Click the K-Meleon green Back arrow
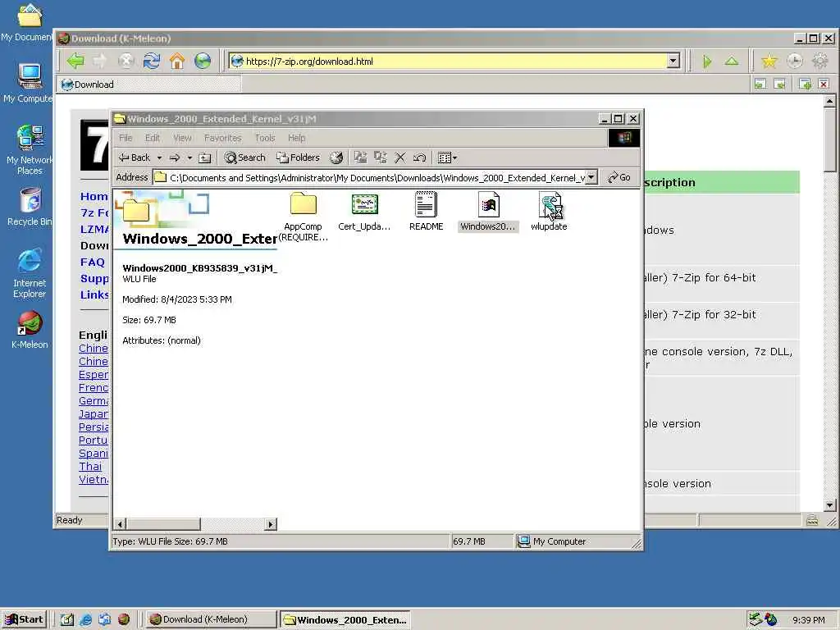Image resolution: width=840 pixels, height=630 pixels. coord(75,61)
